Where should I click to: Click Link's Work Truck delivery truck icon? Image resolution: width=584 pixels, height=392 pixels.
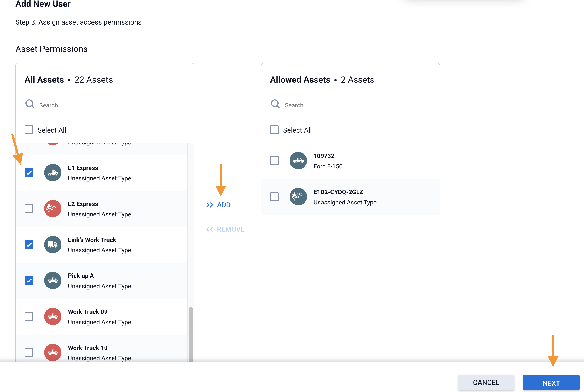(53, 244)
